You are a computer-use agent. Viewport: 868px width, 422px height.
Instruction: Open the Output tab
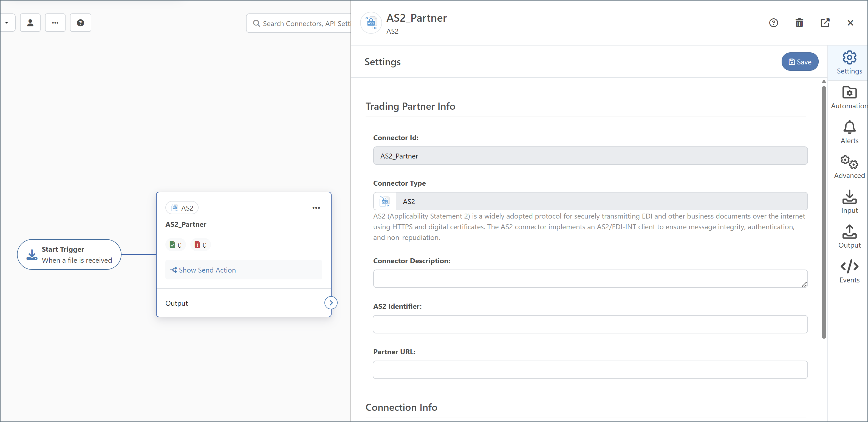849,236
